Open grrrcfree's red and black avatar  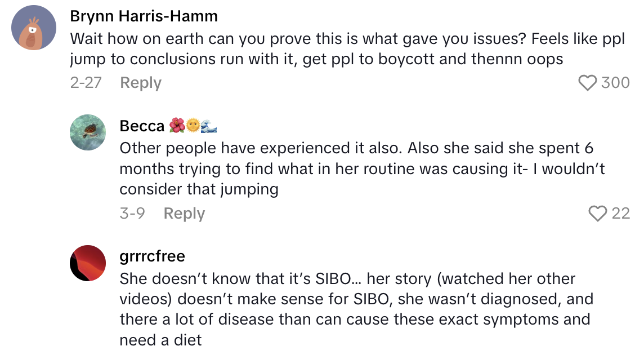[88, 263]
